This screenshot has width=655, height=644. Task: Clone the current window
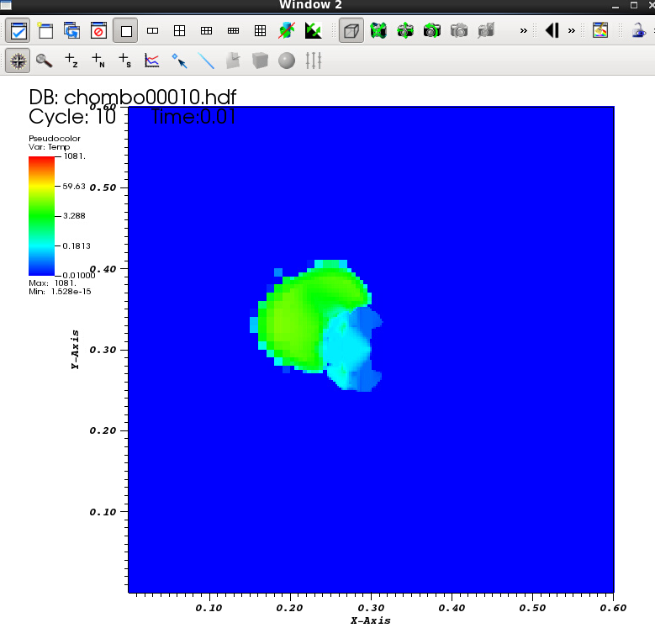pyautogui.click(x=71, y=30)
